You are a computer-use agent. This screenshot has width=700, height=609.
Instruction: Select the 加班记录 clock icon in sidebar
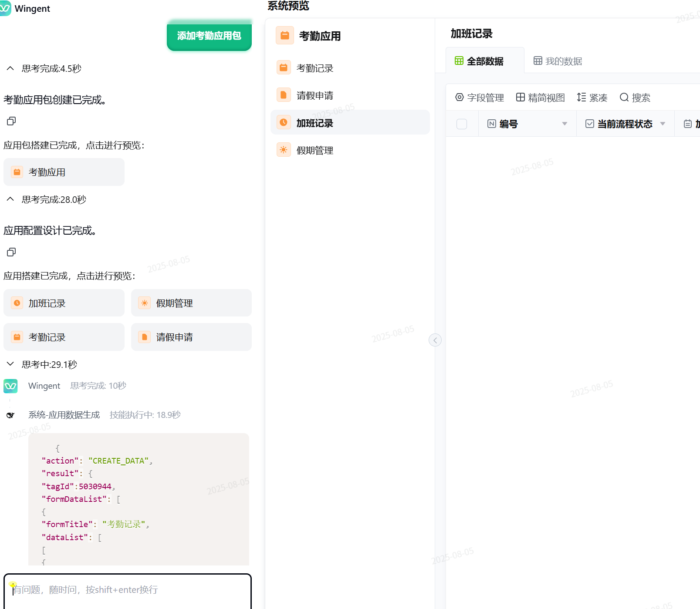click(x=284, y=122)
